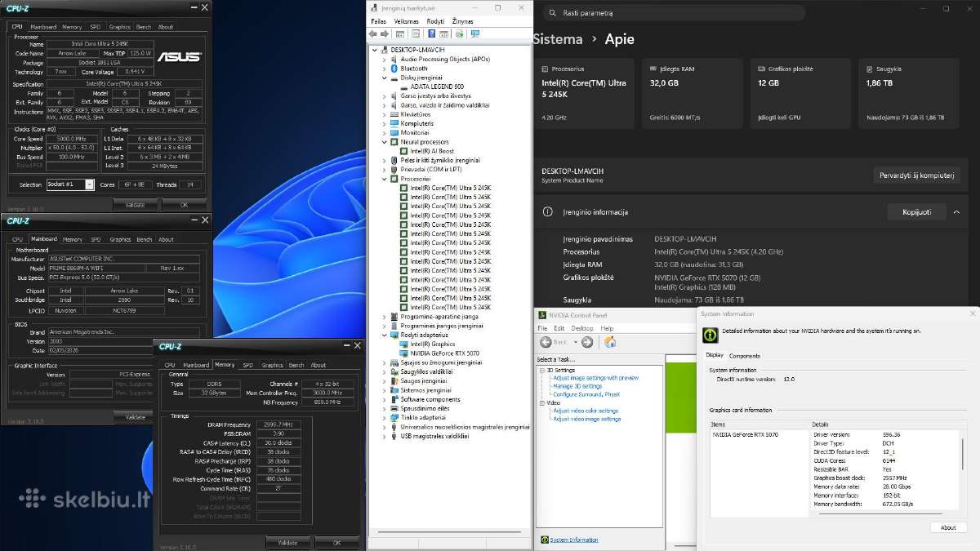Click the Forward arrow in Device Manager toolbar
This screenshot has width=980, height=551.
click(x=385, y=33)
